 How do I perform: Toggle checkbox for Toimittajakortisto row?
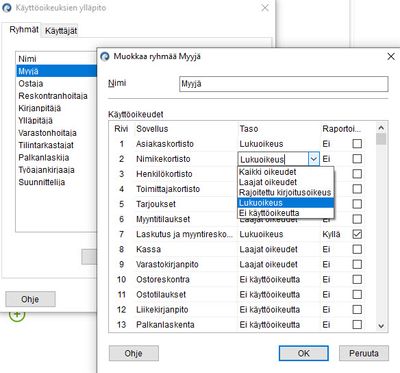pos(357,189)
